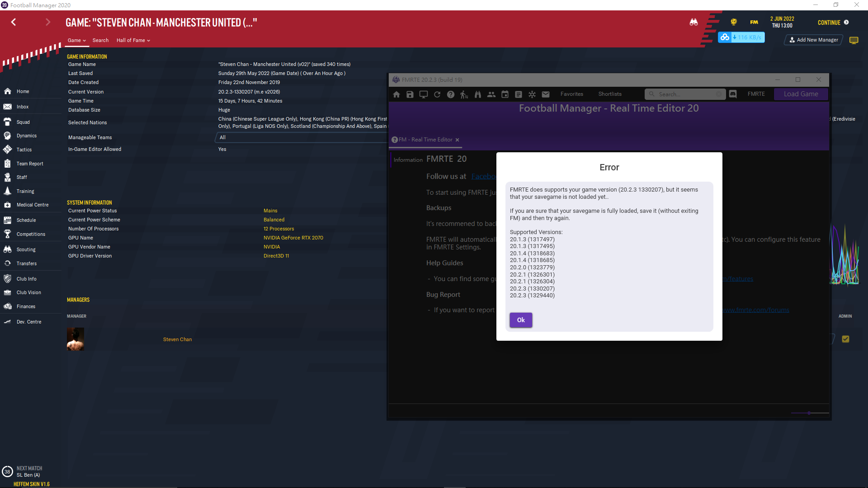Open the Favorites menu in FMRTE
Screen dimensions: 868x488
pyautogui.click(x=571, y=94)
